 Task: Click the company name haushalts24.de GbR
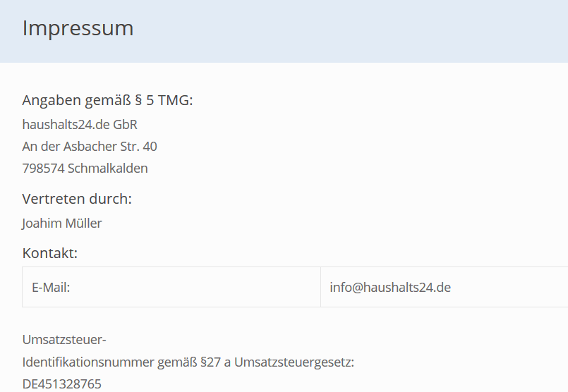[x=80, y=125]
